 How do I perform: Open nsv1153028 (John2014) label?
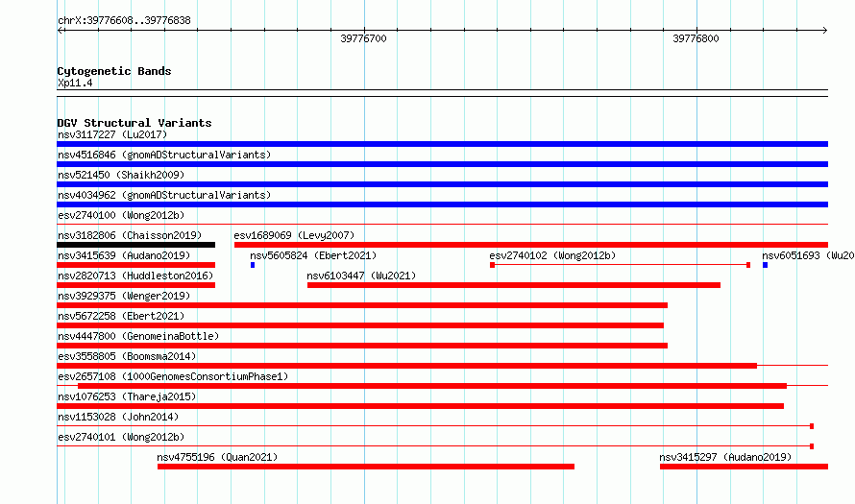(118, 417)
